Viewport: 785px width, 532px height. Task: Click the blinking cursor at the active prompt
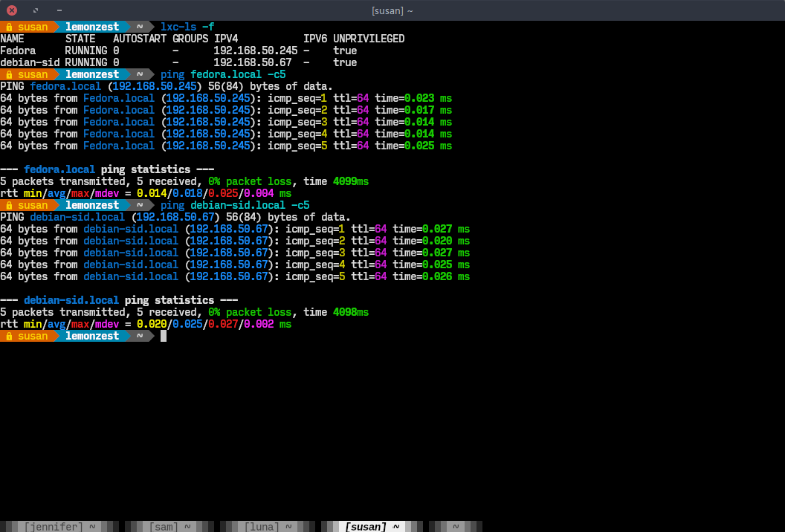[162, 336]
